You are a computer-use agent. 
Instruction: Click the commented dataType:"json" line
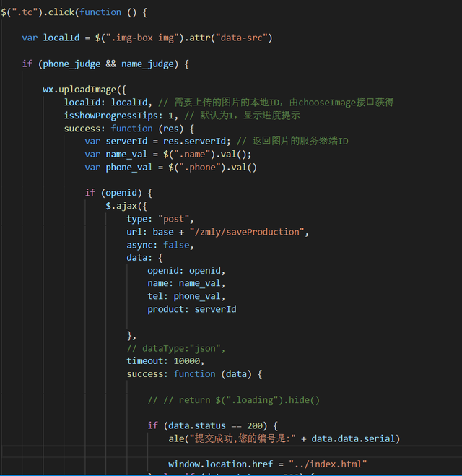[176, 348]
